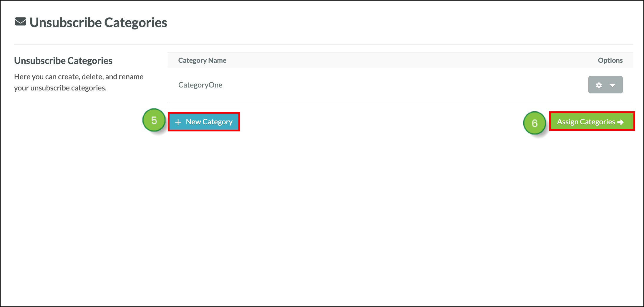Viewport: 644px width, 307px height.
Task: Open options dropdown for CategoryOne
Action: (x=605, y=85)
